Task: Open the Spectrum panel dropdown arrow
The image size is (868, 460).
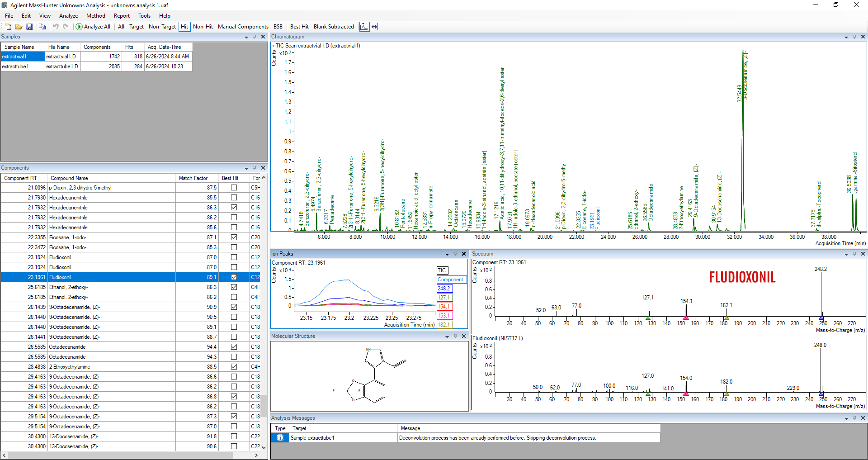Action: pos(846,254)
